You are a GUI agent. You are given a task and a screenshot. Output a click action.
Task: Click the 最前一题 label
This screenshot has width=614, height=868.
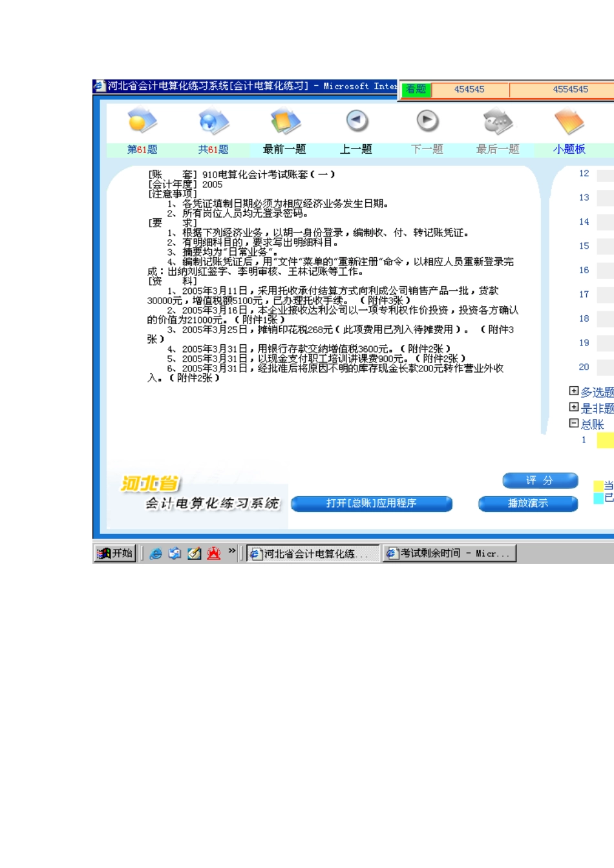tap(284, 149)
